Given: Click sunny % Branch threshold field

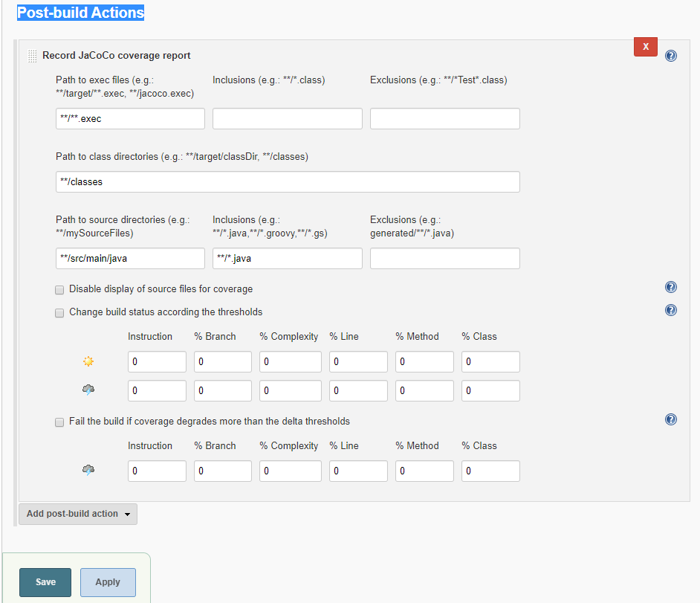Looking at the screenshot, I should (x=223, y=362).
